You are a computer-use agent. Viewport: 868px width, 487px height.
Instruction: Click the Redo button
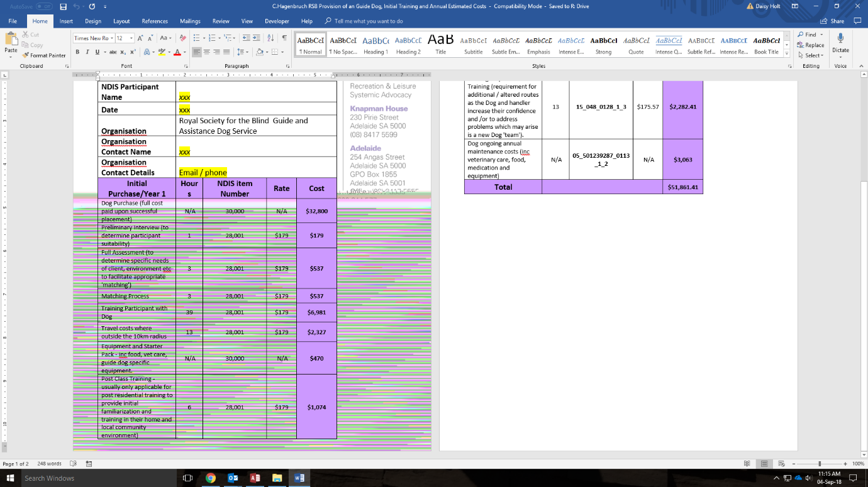(x=92, y=6)
